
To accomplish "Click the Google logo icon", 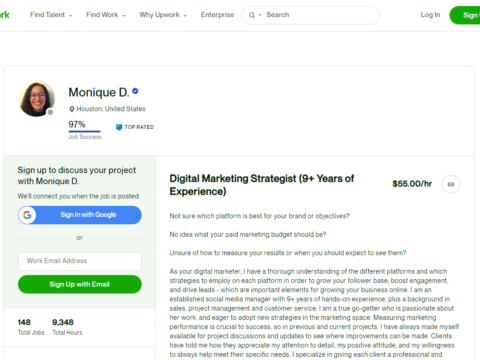I will [x=27, y=215].
